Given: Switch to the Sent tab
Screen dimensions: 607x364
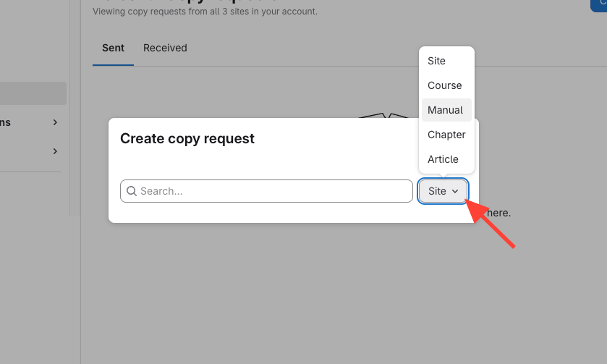Looking at the screenshot, I should (x=113, y=48).
